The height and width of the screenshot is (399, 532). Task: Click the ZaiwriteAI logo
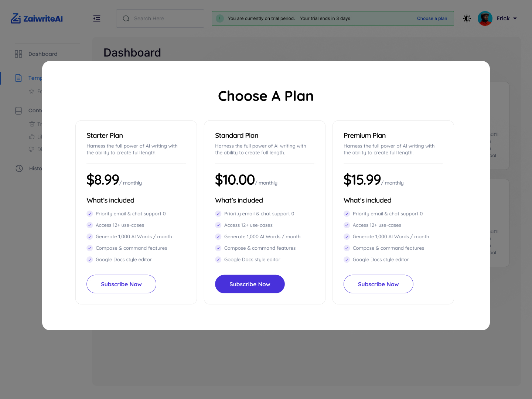pyautogui.click(x=37, y=18)
